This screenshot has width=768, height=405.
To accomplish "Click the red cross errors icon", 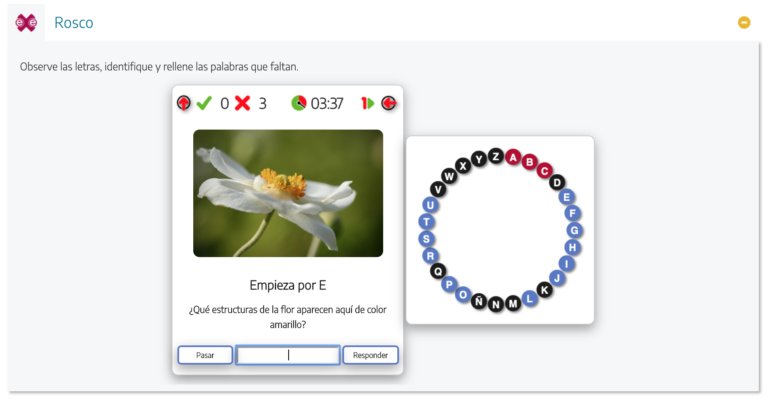I will (242, 103).
